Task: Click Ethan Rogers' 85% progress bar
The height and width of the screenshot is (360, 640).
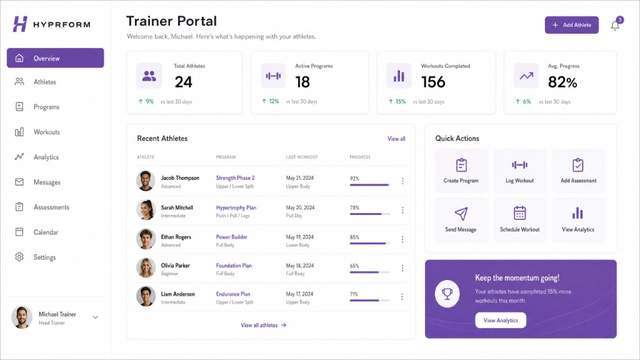Action: [x=370, y=243]
